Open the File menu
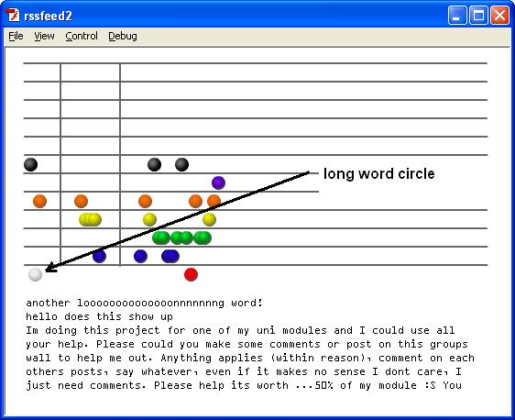 click(x=16, y=36)
